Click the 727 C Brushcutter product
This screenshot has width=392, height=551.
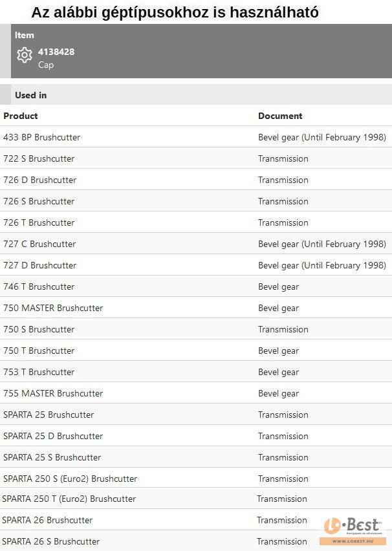click(x=39, y=244)
